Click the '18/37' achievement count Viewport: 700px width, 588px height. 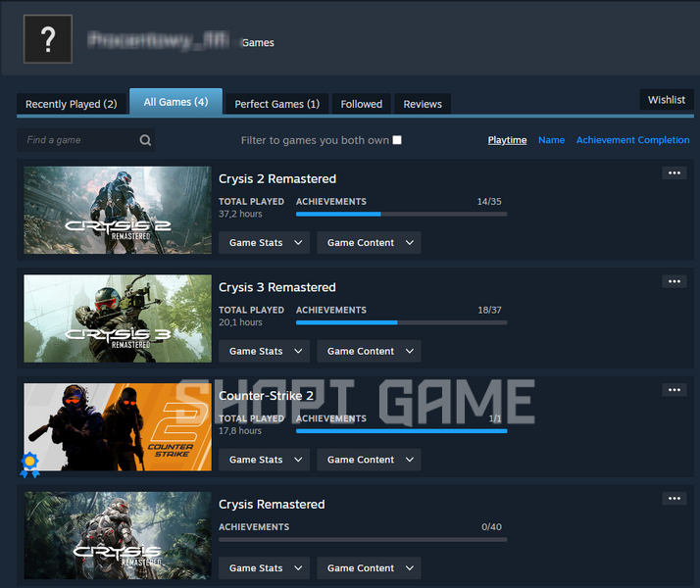point(489,310)
